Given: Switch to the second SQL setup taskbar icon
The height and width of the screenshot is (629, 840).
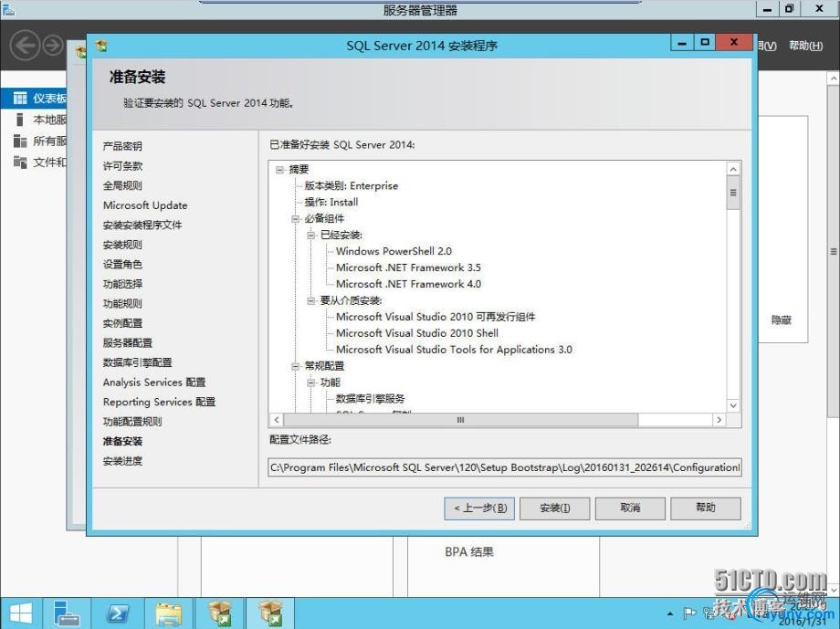Looking at the screenshot, I should pyautogui.click(x=270, y=613).
